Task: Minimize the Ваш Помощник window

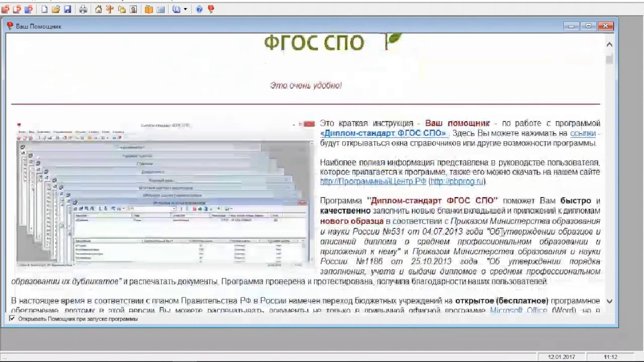Action: click(x=571, y=26)
